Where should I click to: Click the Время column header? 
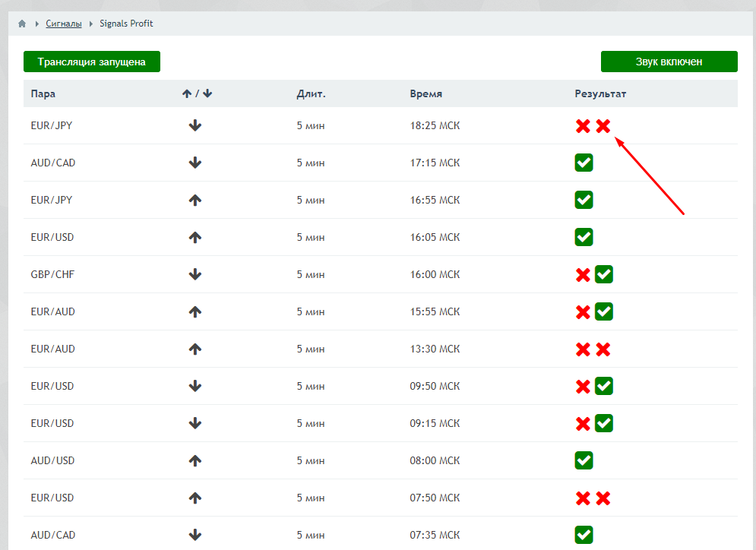pyautogui.click(x=425, y=94)
